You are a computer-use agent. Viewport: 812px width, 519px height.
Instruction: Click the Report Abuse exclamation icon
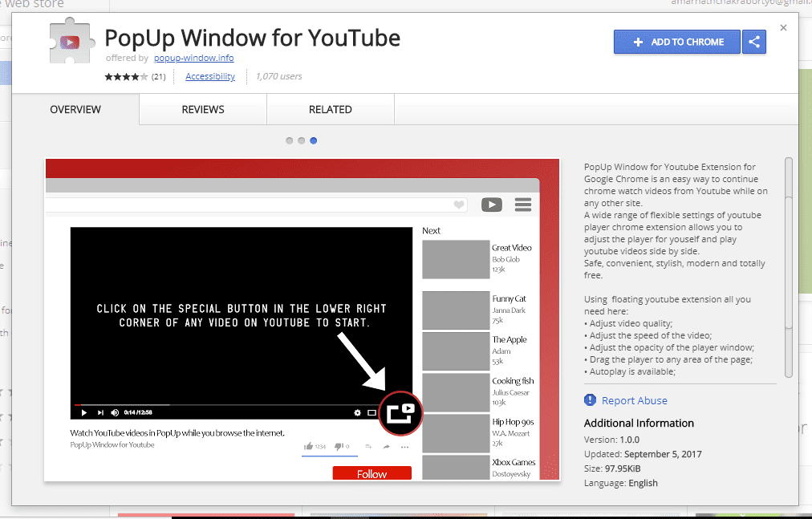[x=590, y=399]
